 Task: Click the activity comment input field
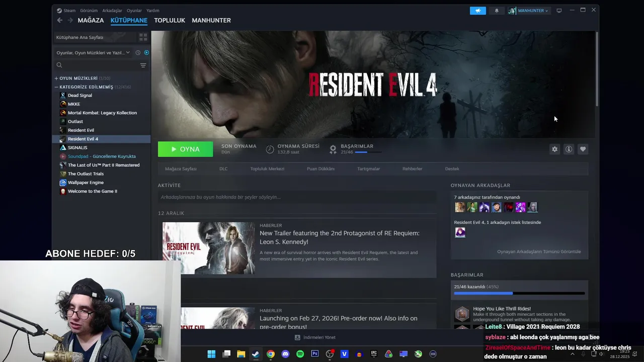click(297, 197)
